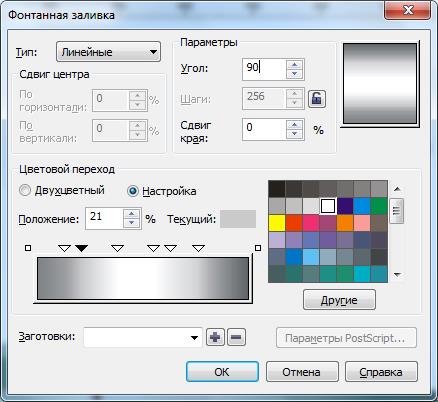Screen dimensions: 438x402
Task: Confirm with the OK button
Action: click(222, 372)
